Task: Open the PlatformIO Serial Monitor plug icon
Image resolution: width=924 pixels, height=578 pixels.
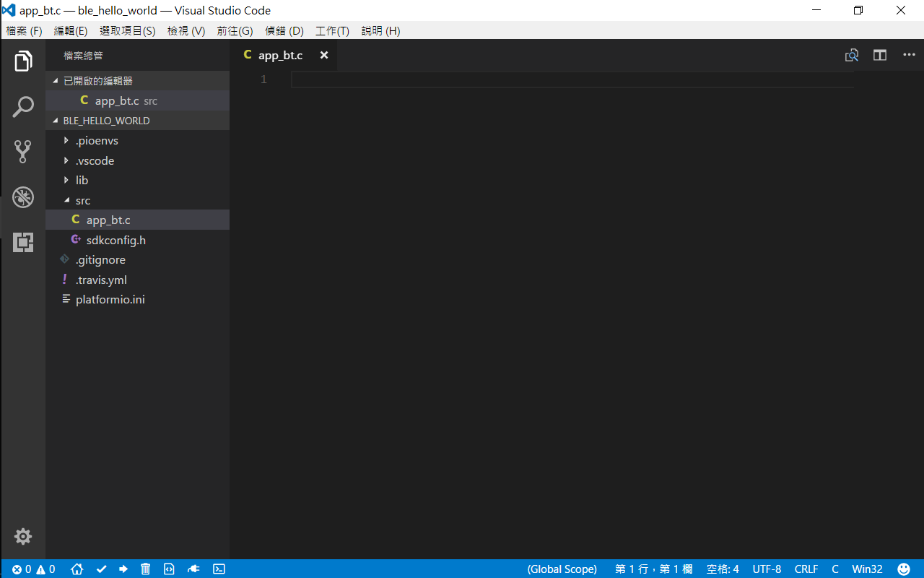Action: point(193,569)
